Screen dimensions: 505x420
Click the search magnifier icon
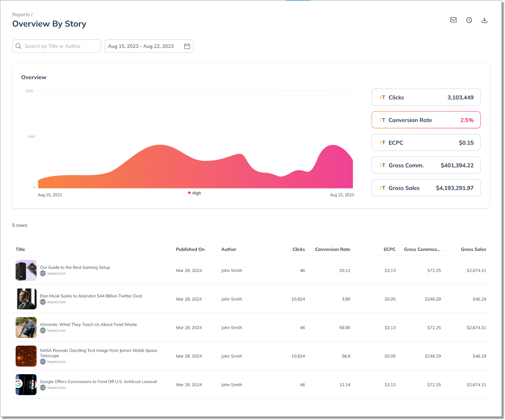click(18, 46)
